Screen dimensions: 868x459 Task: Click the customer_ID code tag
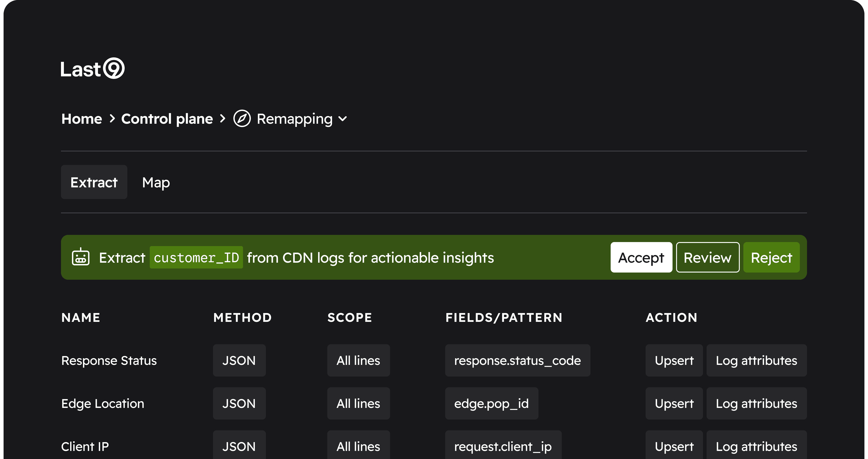(x=196, y=258)
